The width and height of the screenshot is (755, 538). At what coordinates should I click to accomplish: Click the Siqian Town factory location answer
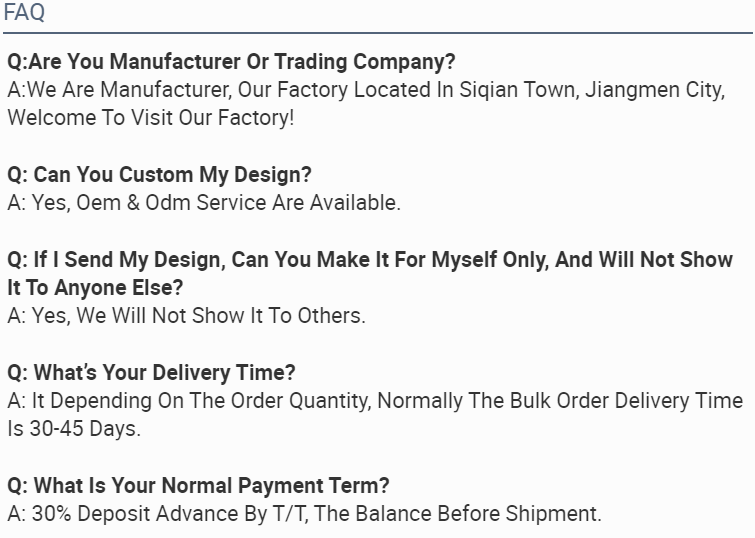coord(366,90)
